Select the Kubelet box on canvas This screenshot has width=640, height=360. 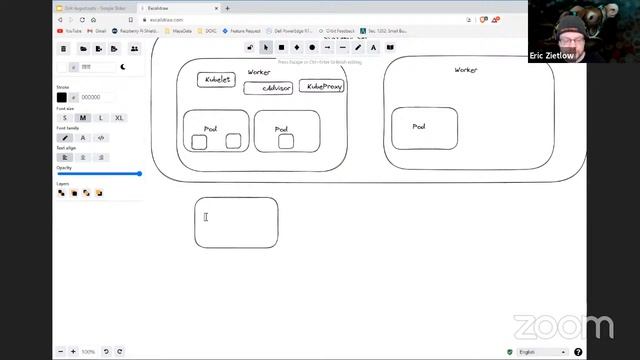click(x=216, y=80)
